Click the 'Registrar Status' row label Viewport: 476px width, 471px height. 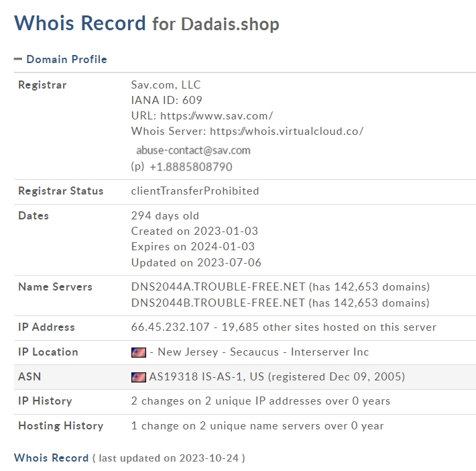(61, 191)
